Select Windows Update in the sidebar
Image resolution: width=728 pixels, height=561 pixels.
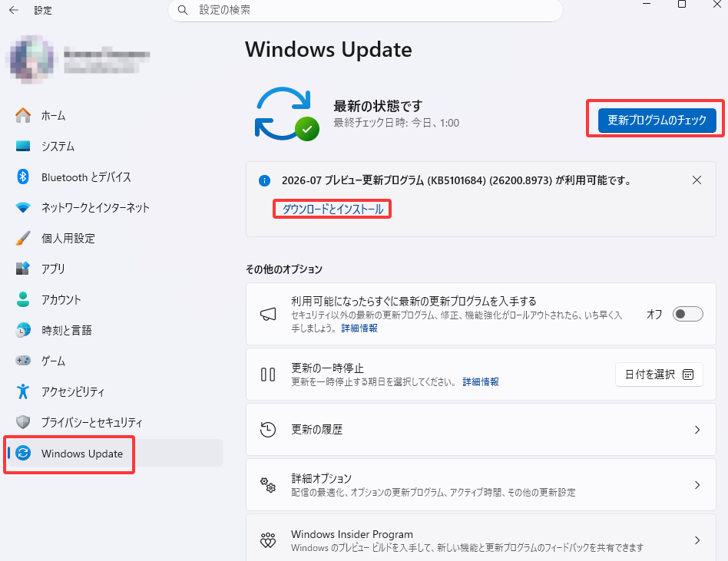[114, 453]
